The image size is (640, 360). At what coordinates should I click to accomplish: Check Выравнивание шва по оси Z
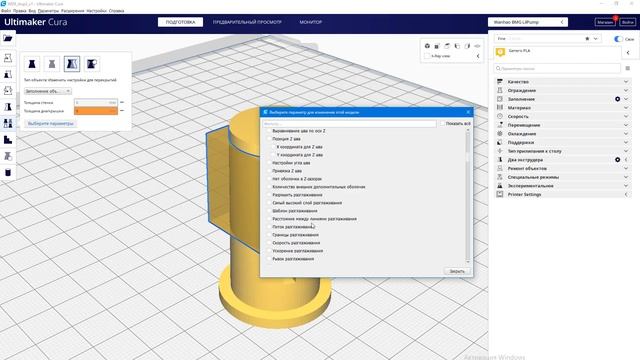[x=269, y=131]
